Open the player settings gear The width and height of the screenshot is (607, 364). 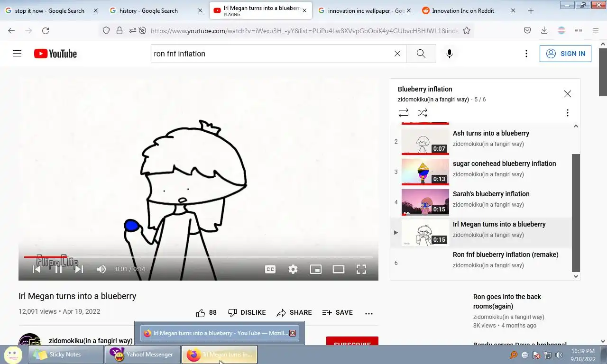293,269
